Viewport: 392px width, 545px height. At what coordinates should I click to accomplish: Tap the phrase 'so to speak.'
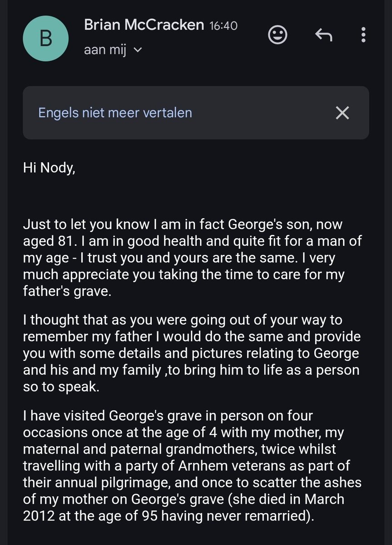pyautogui.click(x=61, y=386)
